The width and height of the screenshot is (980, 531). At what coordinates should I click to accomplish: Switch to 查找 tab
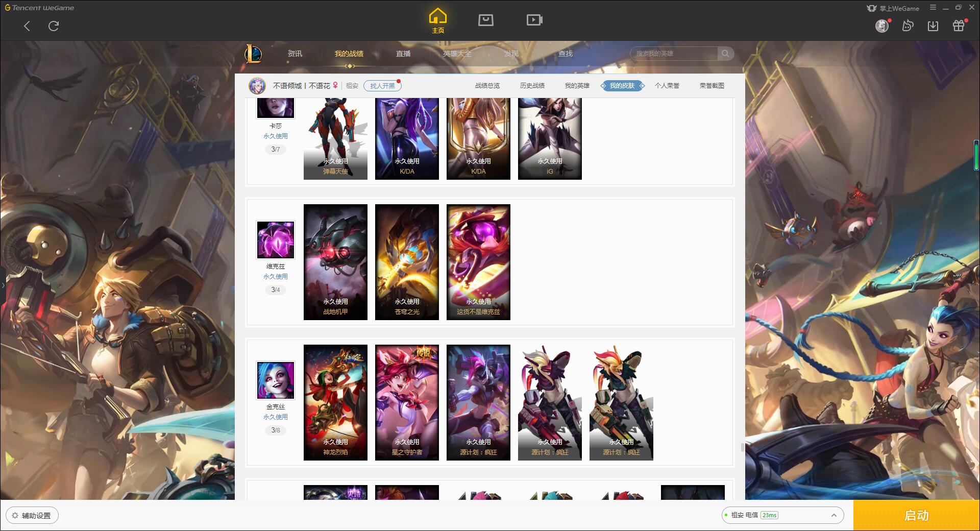click(566, 54)
